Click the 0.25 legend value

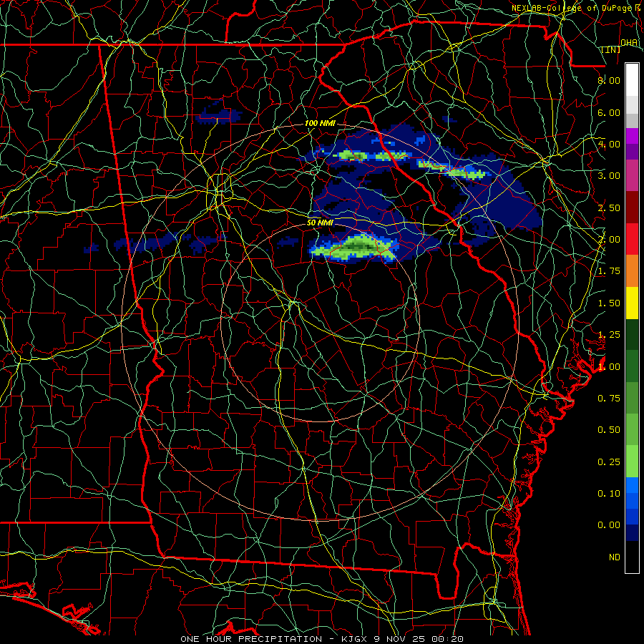click(609, 462)
